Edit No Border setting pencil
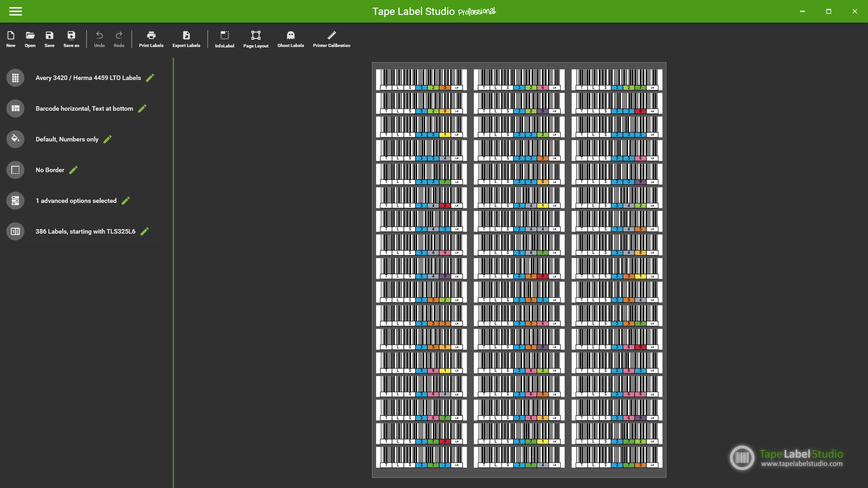Image resolution: width=868 pixels, height=488 pixels. (x=73, y=170)
